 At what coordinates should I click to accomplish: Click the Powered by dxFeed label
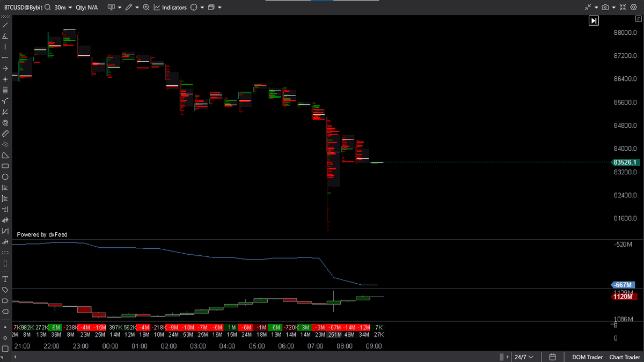(x=42, y=234)
